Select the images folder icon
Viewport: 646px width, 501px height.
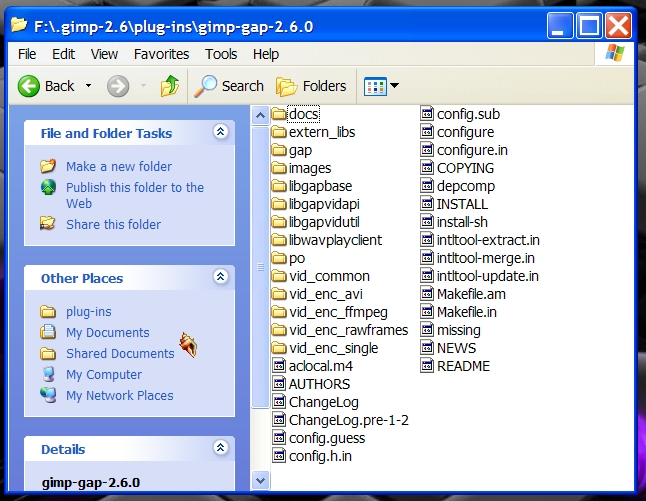[x=279, y=168]
